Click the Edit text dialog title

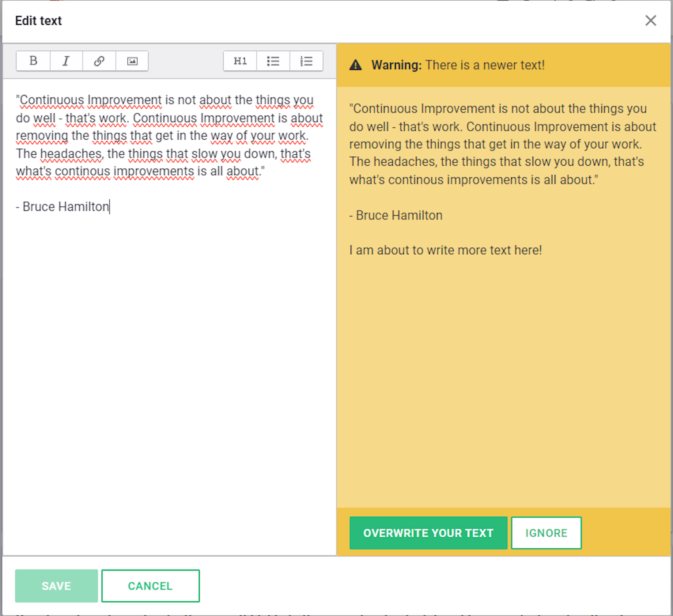point(38,20)
